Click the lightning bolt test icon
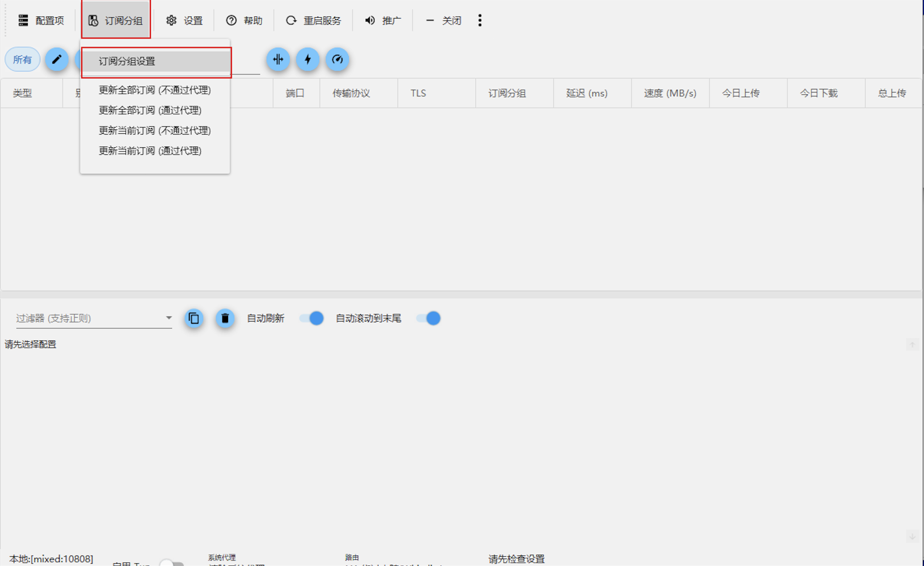Image resolution: width=924 pixels, height=566 pixels. click(x=308, y=59)
